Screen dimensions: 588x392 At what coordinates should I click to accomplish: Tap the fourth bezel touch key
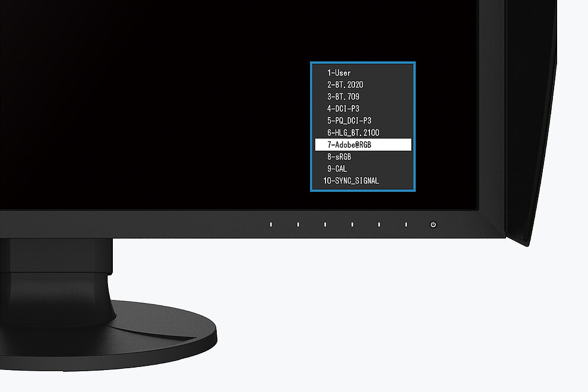pyautogui.click(x=352, y=225)
